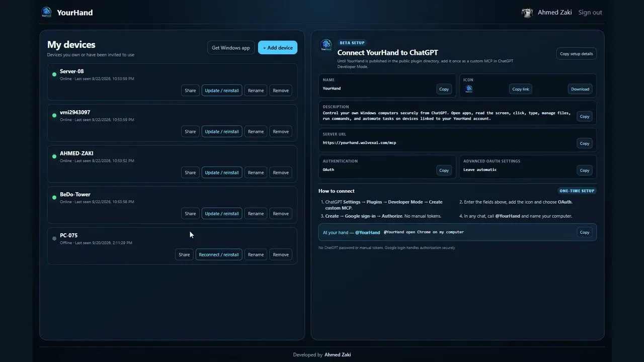Share the BeDo-Tower device
The height and width of the screenshot is (362, 644).
(190, 214)
